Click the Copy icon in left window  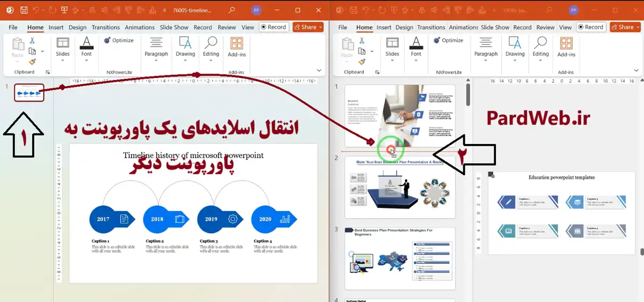pos(32,52)
